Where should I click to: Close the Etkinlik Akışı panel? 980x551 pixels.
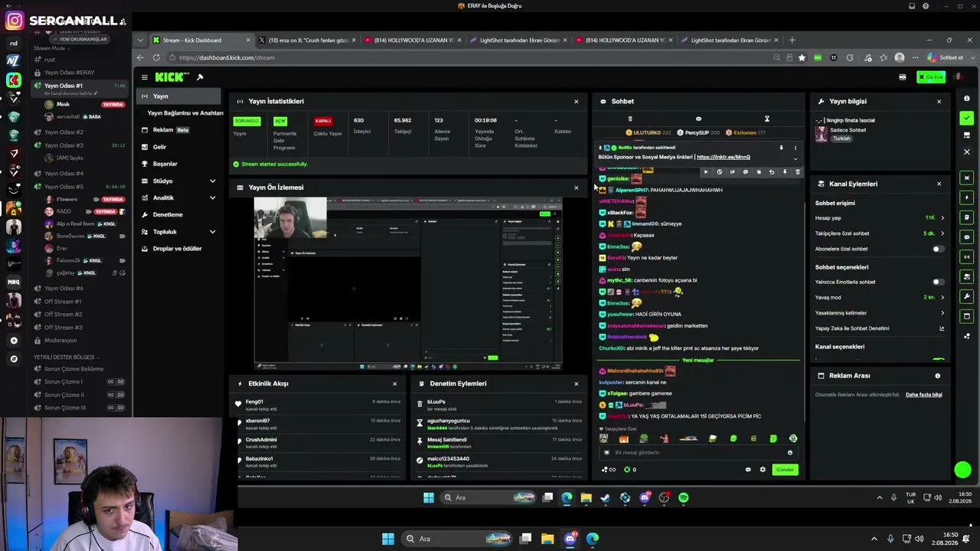coord(395,383)
